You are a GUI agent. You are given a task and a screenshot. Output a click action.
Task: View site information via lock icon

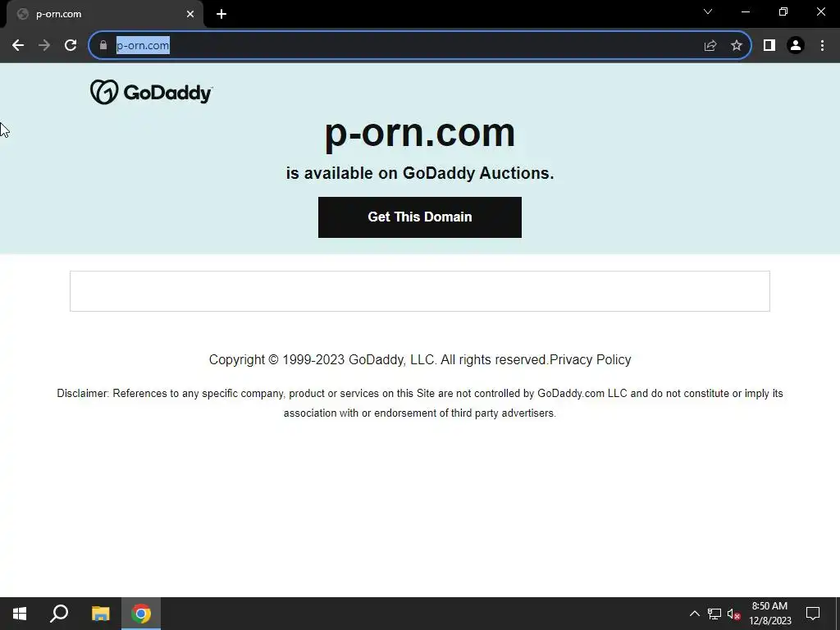pyautogui.click(x=103, y=46)
